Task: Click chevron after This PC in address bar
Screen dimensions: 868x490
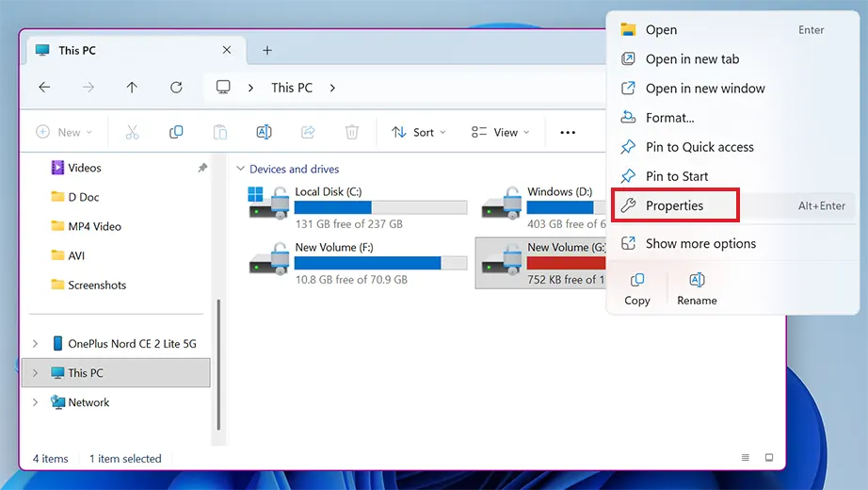Action: pos(332,88)
